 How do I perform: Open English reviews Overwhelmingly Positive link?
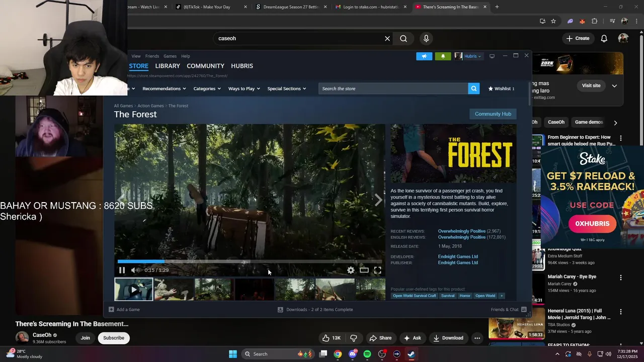coord(461,237)
